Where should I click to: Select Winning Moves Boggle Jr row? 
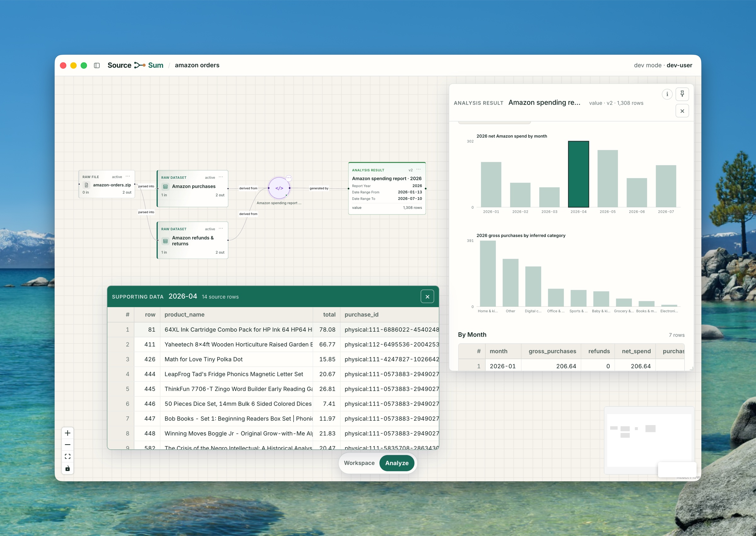(x=273, y=434)
